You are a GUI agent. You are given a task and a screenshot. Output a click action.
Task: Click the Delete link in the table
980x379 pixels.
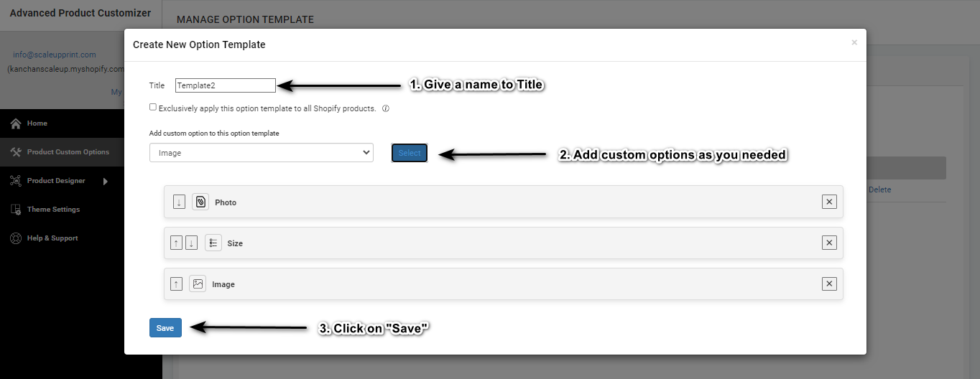(x=879, y=190)
